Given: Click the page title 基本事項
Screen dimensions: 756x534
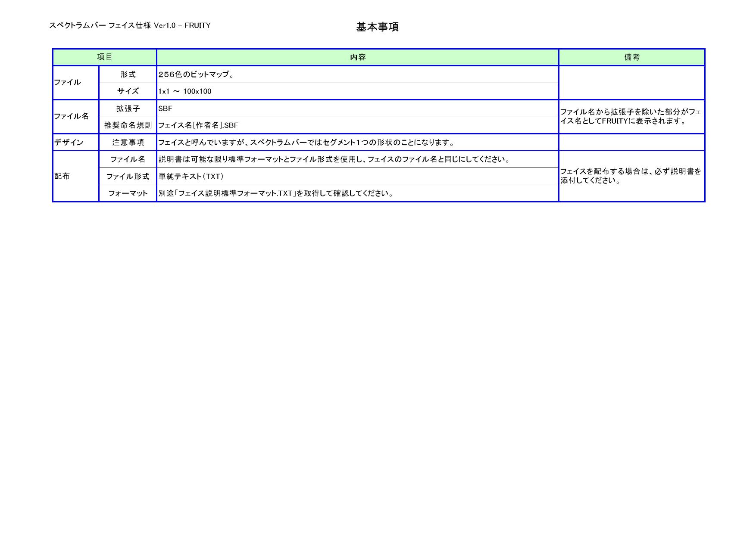Looking at the screenshot, I should tap(377, 27).
